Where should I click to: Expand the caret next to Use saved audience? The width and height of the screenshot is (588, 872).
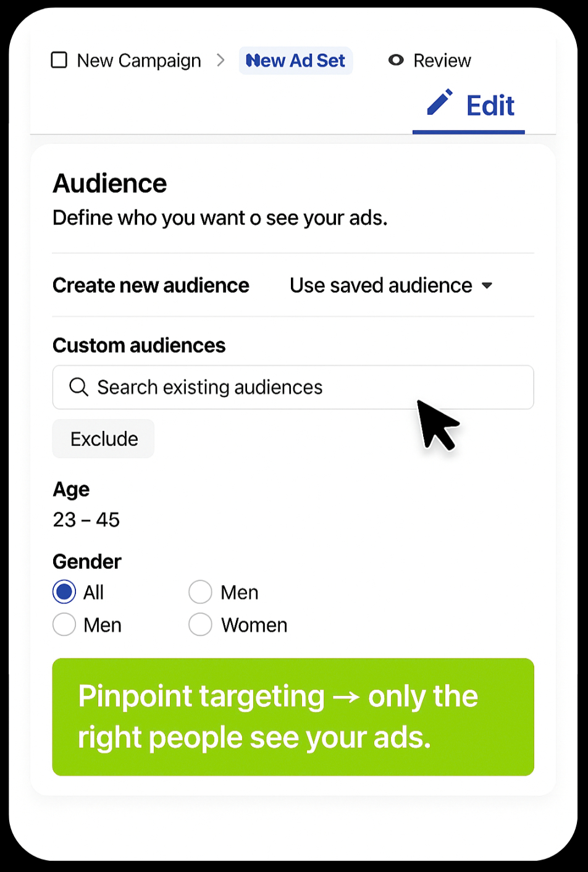[x=487, y=286]
